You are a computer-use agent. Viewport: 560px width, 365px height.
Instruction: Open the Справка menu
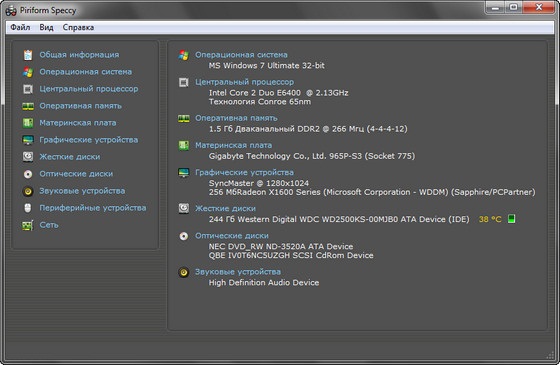click(x=78, y=28)
